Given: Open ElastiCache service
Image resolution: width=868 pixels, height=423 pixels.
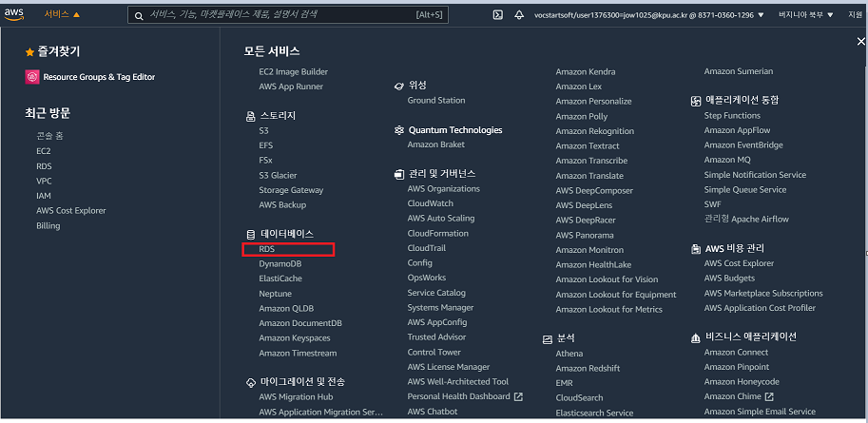Looking at the screenshot, I should click(x=280, y=279).
